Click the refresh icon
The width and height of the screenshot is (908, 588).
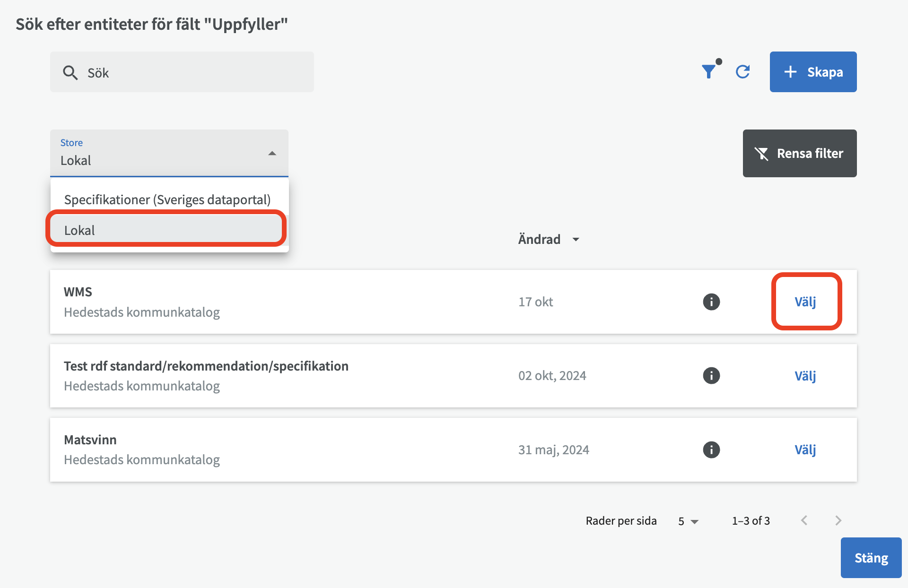point(742,72)
